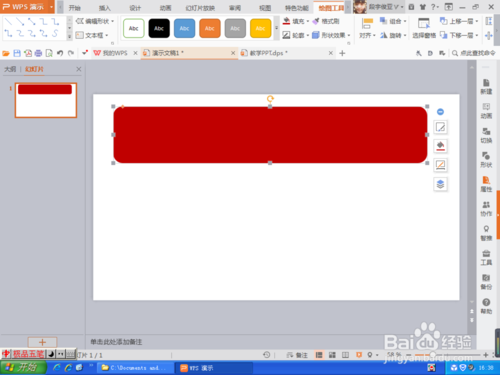Open 切换 transitions in right sidebar
Screen dimensions: 500x375
(486, 136)
